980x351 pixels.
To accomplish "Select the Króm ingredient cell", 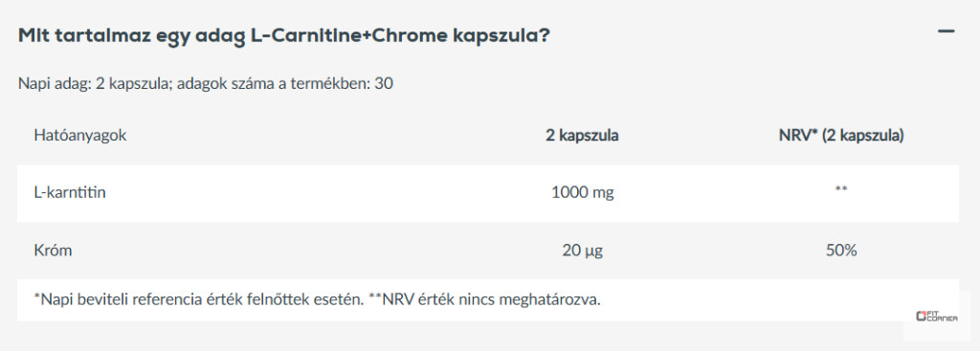I will 54,251.
